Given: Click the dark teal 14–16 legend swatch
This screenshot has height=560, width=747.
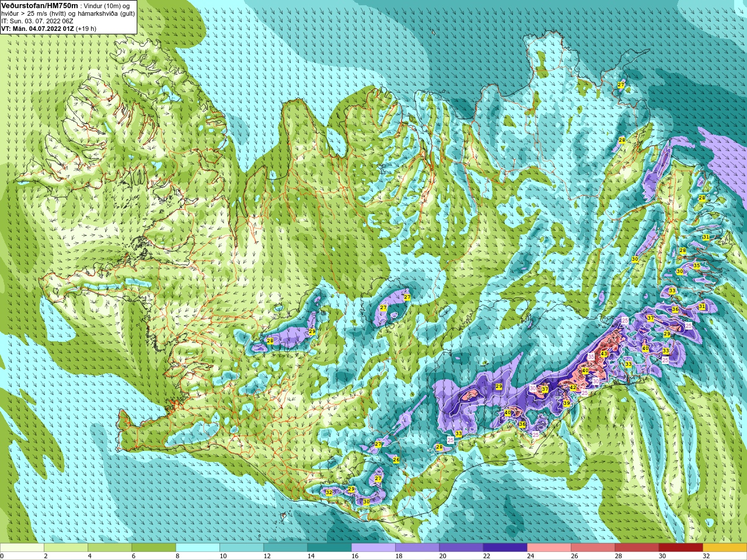Looking at the screenshot, I should (329, 548).
